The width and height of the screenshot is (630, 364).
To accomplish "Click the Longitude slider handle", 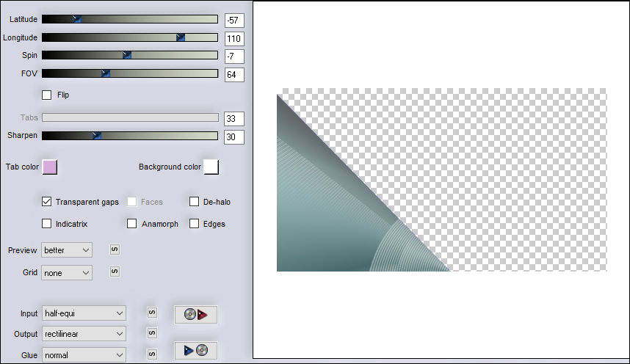I will click(181, 37).
